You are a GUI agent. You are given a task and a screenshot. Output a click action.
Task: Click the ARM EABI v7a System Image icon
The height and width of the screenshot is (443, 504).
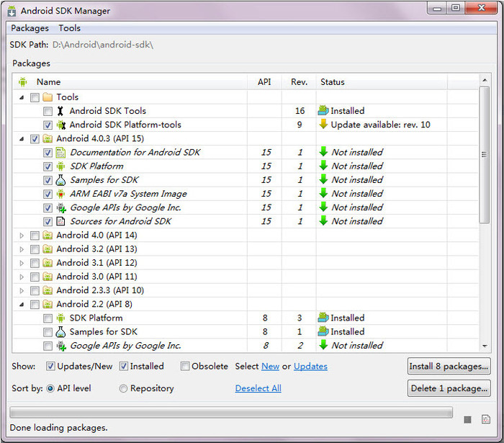60,194
